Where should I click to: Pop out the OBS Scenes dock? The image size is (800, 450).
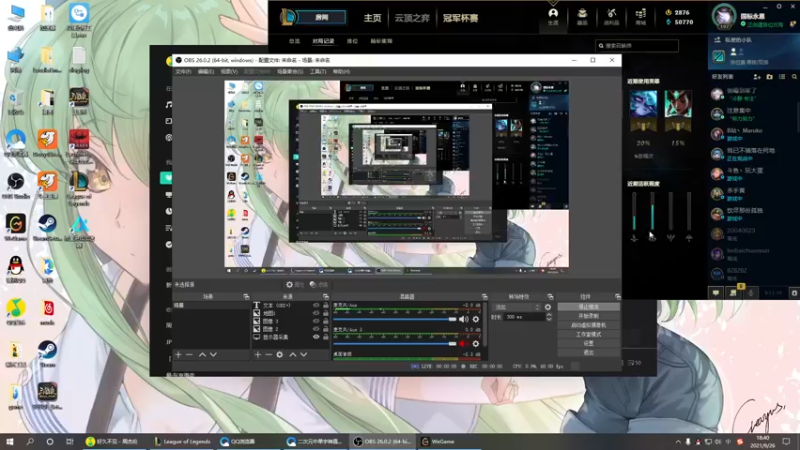246,296
